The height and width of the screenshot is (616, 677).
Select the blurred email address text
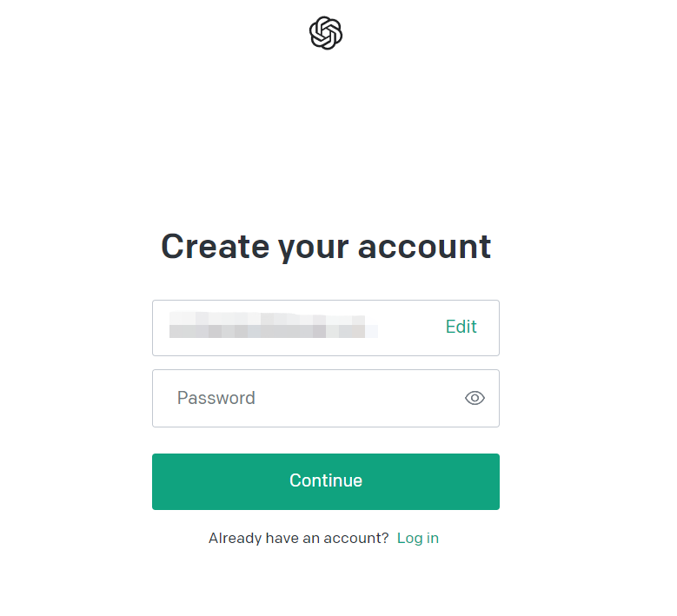273,325
